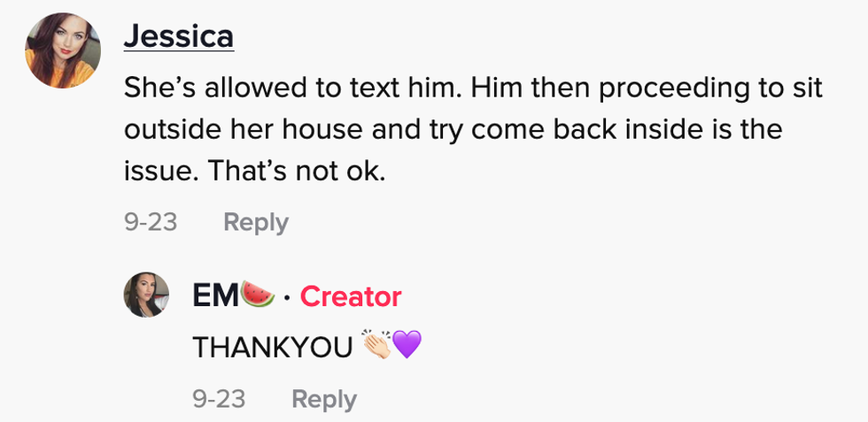868x422 pixels.
Task: Click Reply under EM's THANKYOU comment
Action: 324,399
